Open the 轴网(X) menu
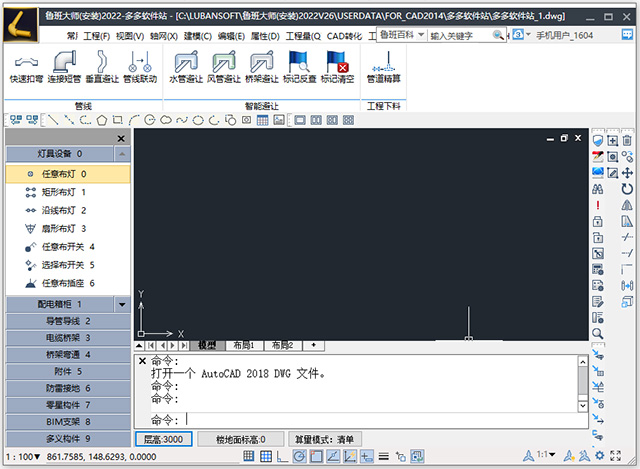Screen dimensions: 640x469 coord(164,36)
